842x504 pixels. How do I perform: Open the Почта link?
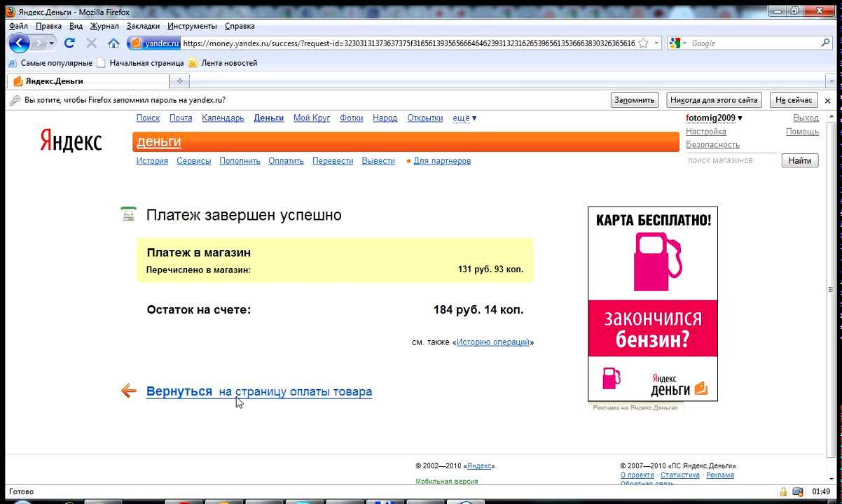click(x=181, y=118)
